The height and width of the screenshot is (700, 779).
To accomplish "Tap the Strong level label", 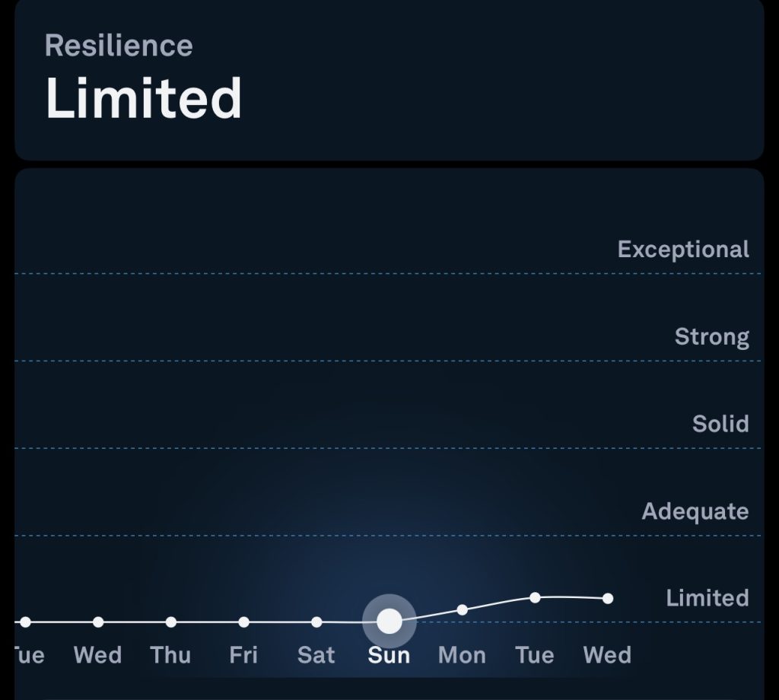I will pos(711,337).
